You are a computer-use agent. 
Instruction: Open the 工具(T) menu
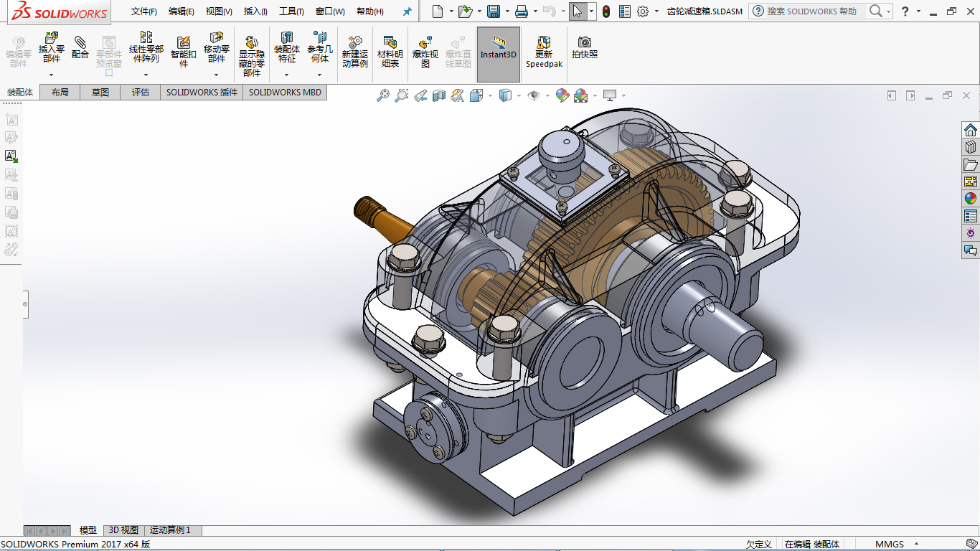coord(291,11)
